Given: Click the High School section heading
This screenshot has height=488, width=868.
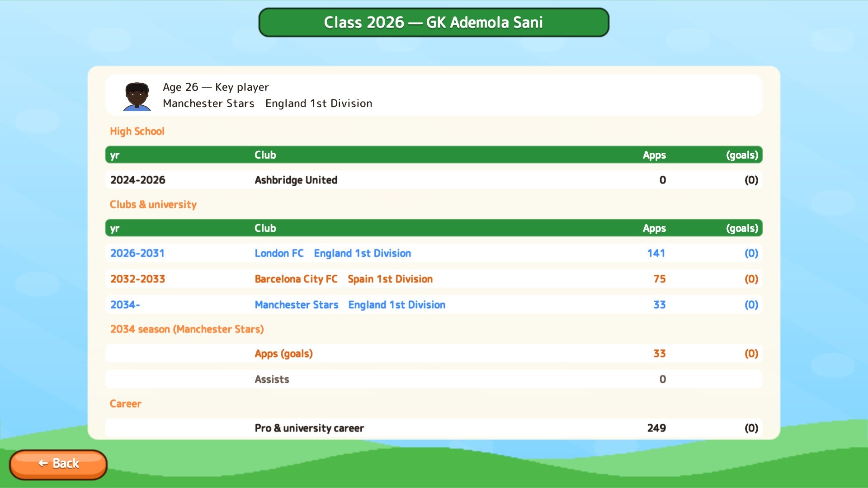Looking at the screenshot, I should point(137,131).
